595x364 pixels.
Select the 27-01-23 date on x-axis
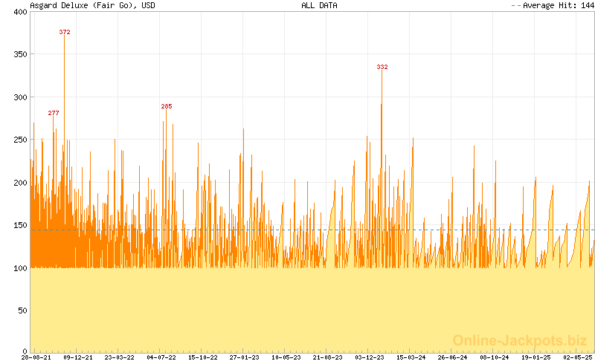tap(245, 357)
